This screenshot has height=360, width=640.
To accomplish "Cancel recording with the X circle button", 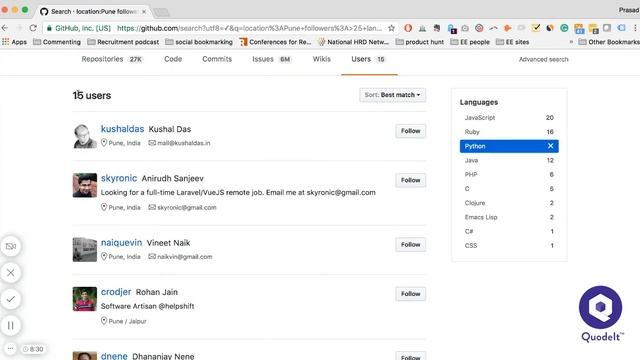I will coord(11,273).
